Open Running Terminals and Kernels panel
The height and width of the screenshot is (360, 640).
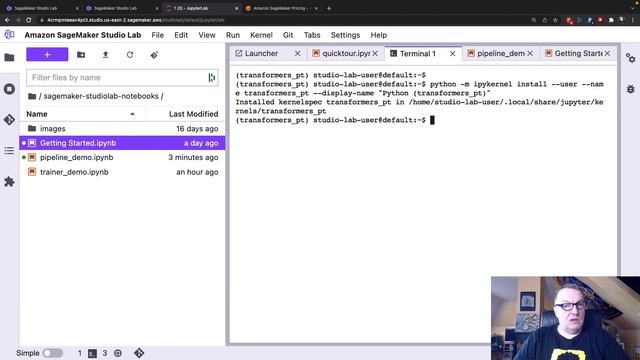[x=9, y=89]
